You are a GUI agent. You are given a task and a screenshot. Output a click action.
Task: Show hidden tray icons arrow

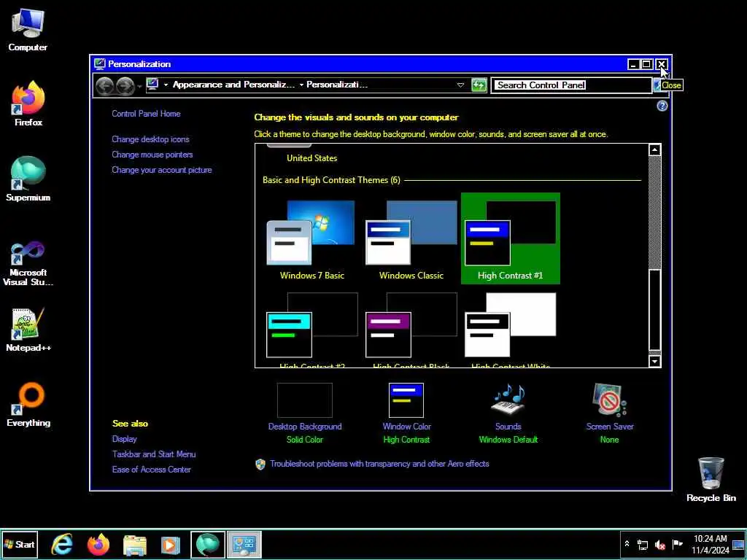coord(627,544)
